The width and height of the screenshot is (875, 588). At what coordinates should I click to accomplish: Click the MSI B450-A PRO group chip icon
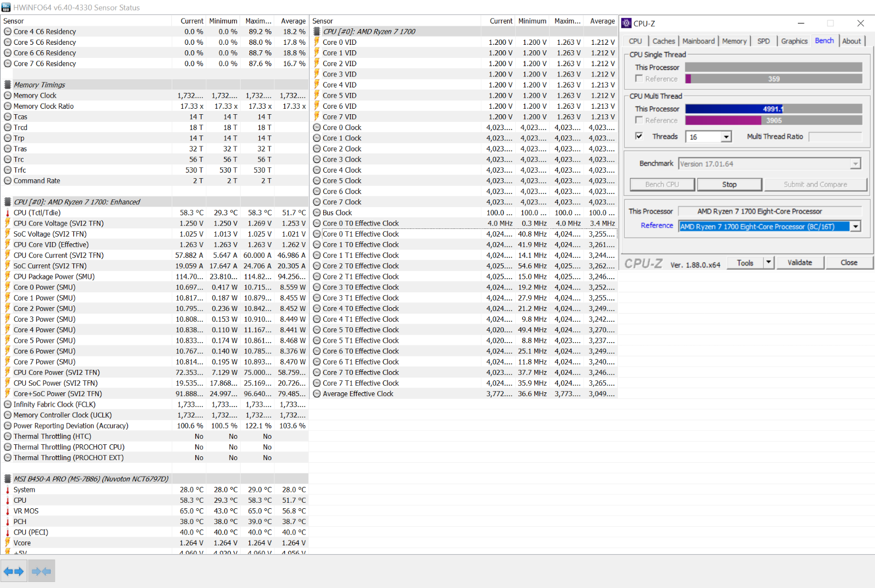(8, 479)
